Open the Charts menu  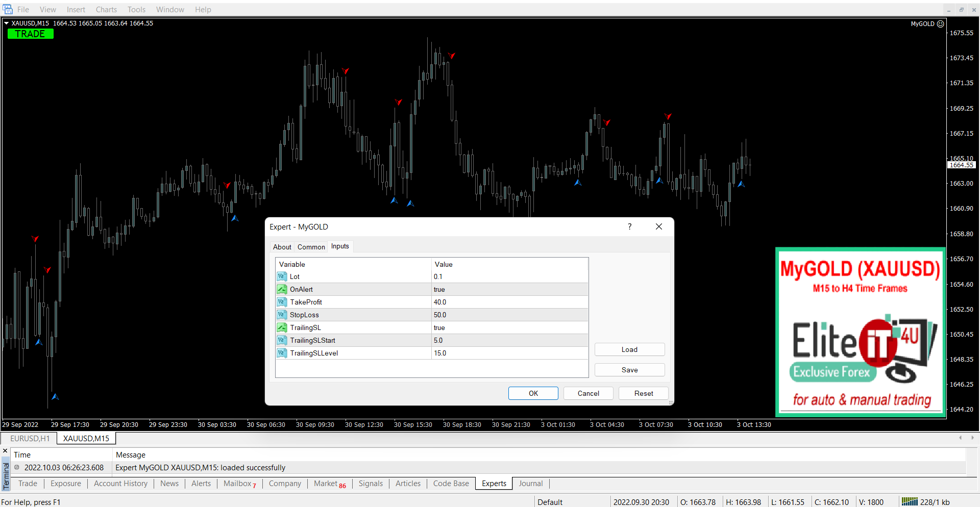[x=106, y=10]
